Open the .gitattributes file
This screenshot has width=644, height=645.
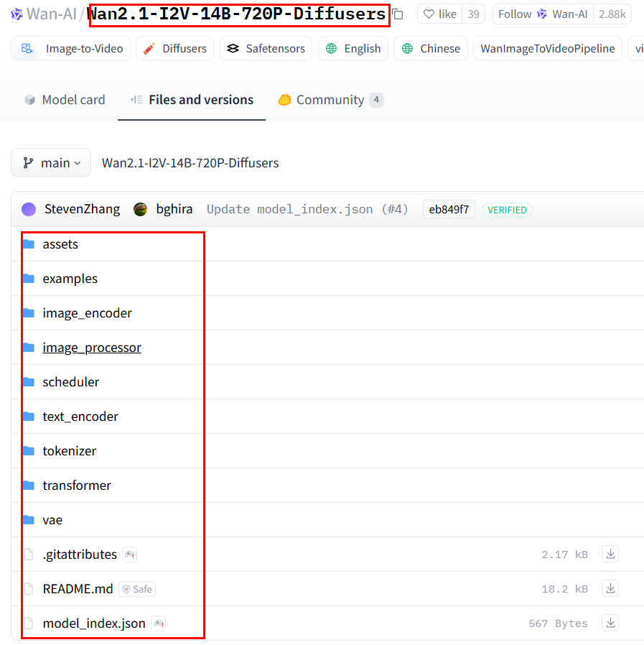coord(80,555)
